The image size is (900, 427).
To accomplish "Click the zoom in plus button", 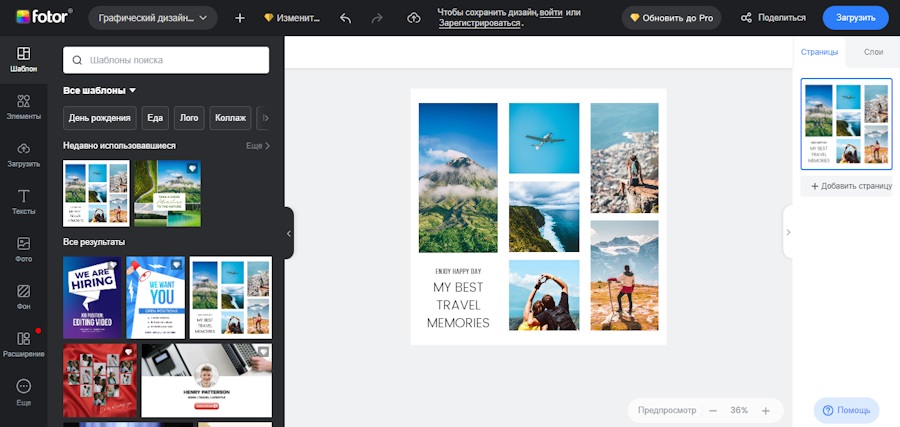I will coord(765,411).
